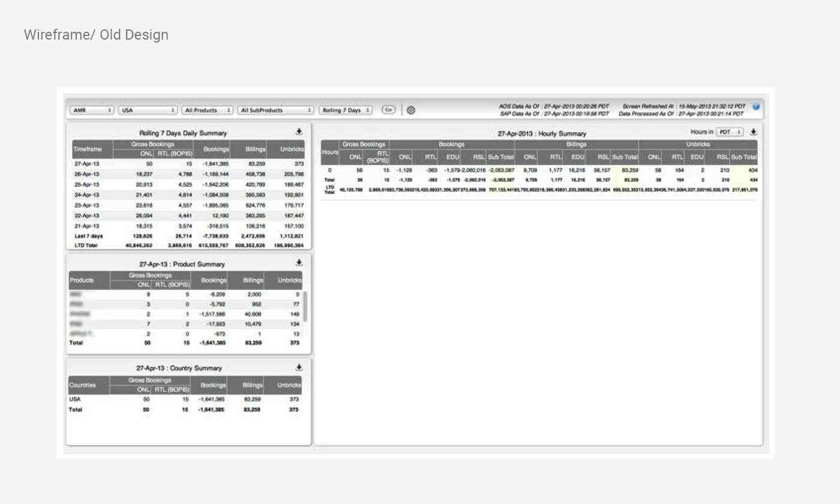Change the Hours in PDT timezone dropdown

(x=730, y=132)
